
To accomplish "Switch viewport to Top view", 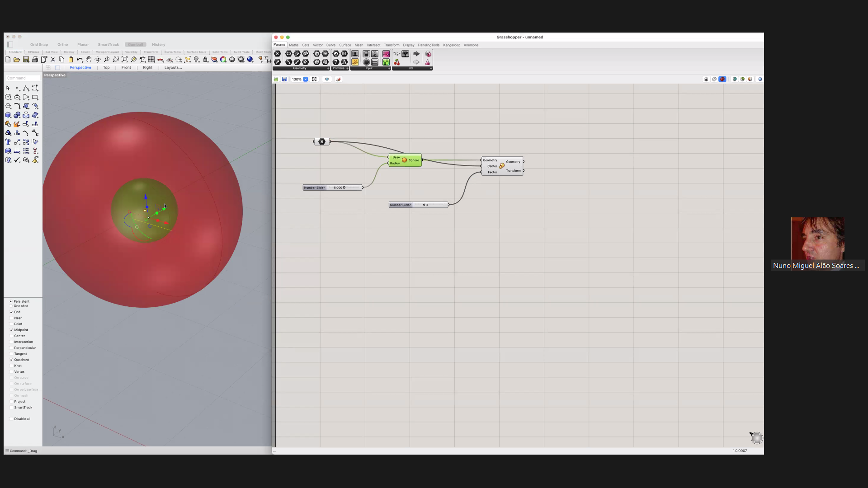I will coord(106,68).
